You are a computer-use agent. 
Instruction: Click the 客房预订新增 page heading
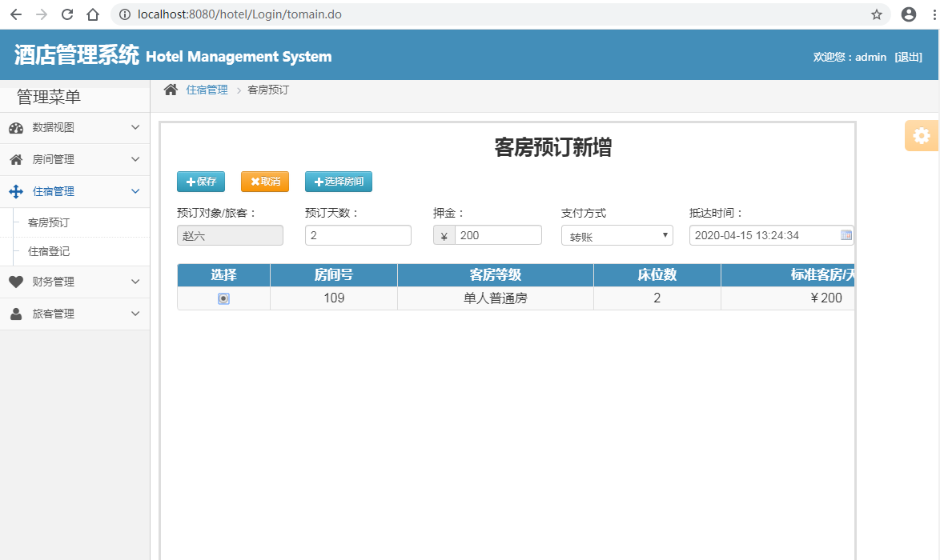pyautogui.click(x=552, y=147)
